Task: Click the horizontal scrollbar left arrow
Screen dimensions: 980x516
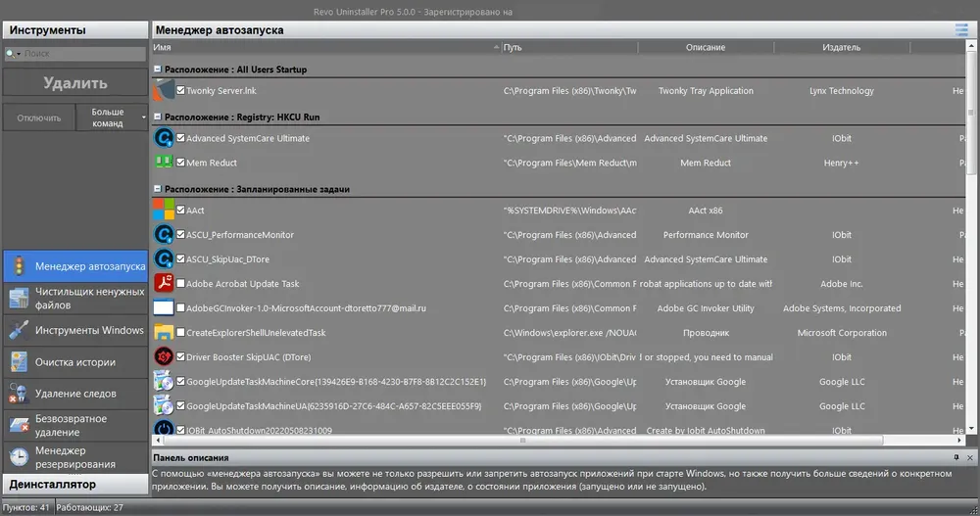Action: pos(157,441)
